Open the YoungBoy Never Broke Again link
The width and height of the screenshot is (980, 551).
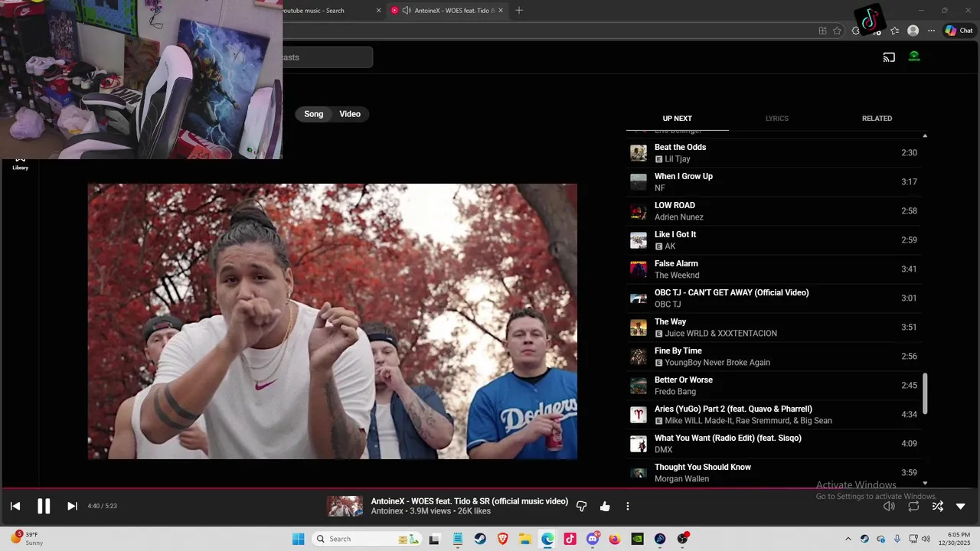click(717, 363)
